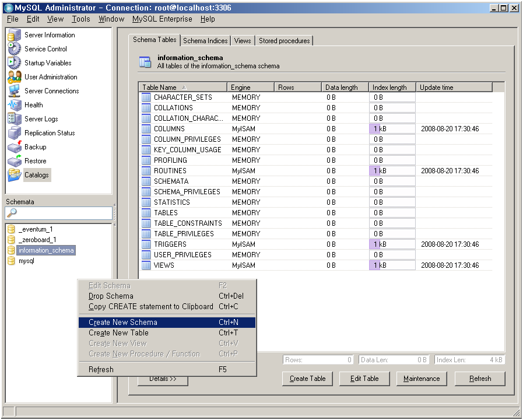Screen dimensions: 523x420
Task: Click the SCHEMATA table icon
Action: (146, 181)
